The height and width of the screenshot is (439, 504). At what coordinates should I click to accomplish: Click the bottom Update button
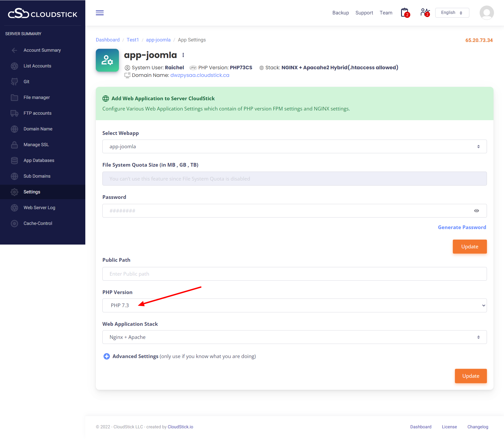coord(470,376)
